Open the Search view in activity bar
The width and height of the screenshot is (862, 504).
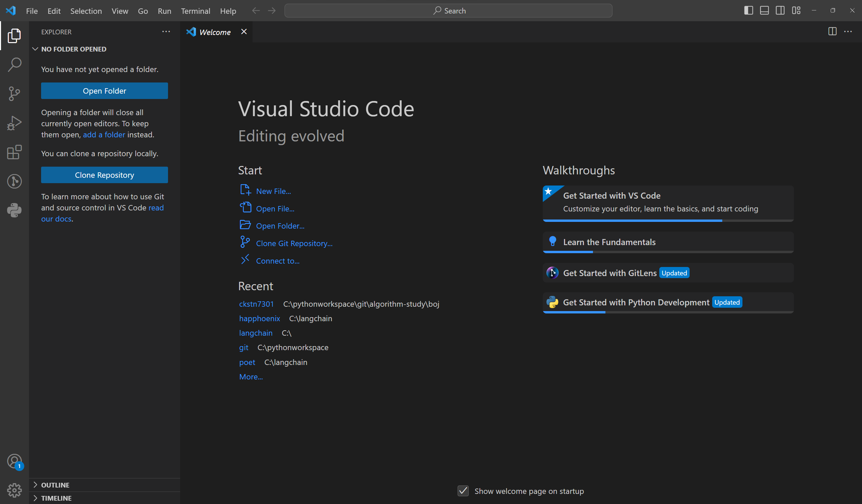pos(14,65)
